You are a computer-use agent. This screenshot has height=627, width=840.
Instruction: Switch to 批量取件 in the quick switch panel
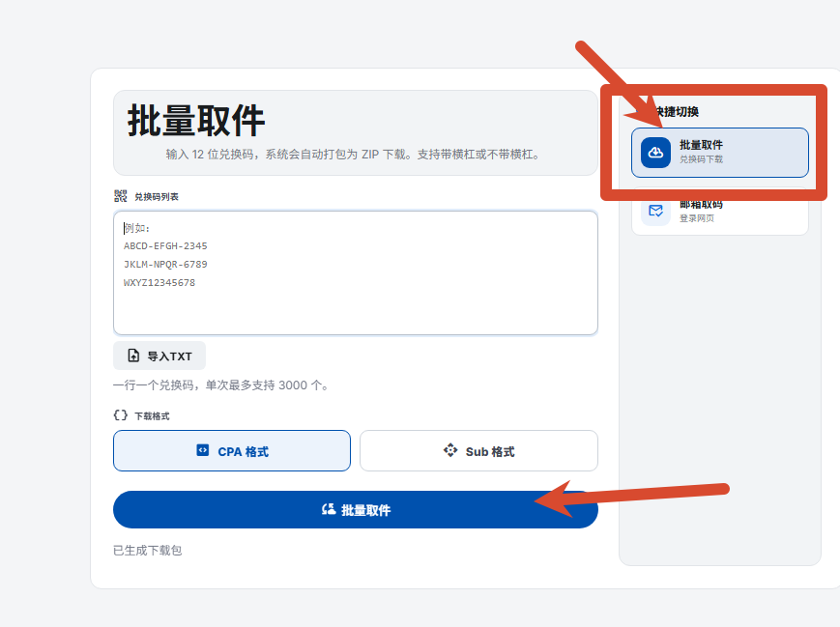[x=719, y=153]
